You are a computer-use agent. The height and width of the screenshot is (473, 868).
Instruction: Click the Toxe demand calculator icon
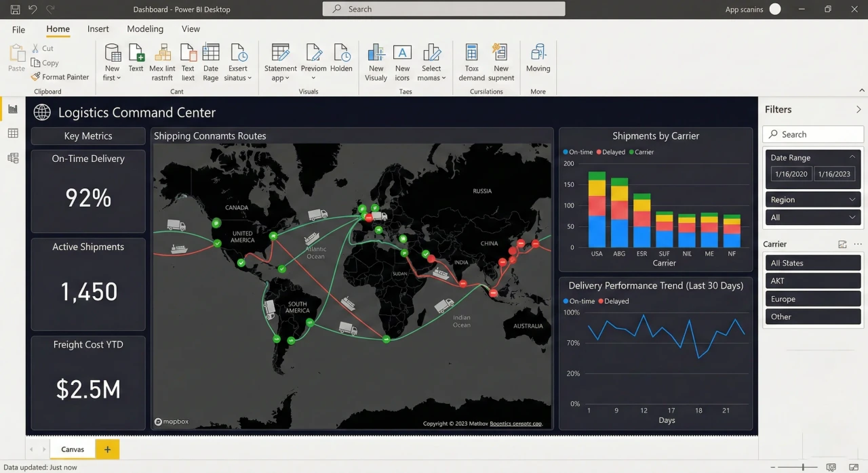pyautogui.click(x=471, y=53)
